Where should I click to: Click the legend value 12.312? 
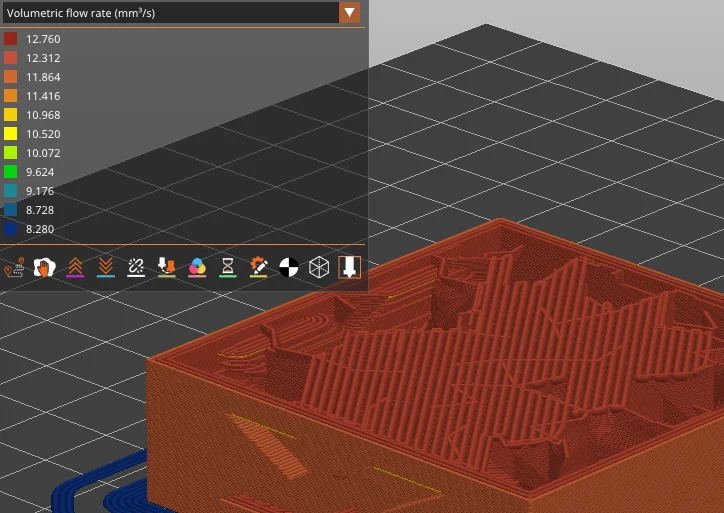click(x=43, y=58)
